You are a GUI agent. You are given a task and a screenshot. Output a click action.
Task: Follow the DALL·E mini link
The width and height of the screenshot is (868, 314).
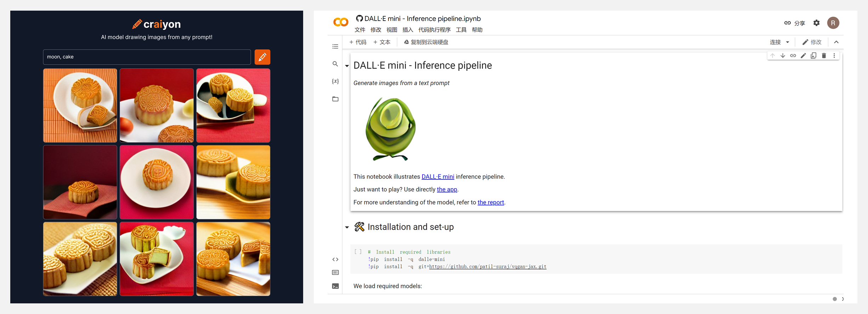[x=438, y=176]
